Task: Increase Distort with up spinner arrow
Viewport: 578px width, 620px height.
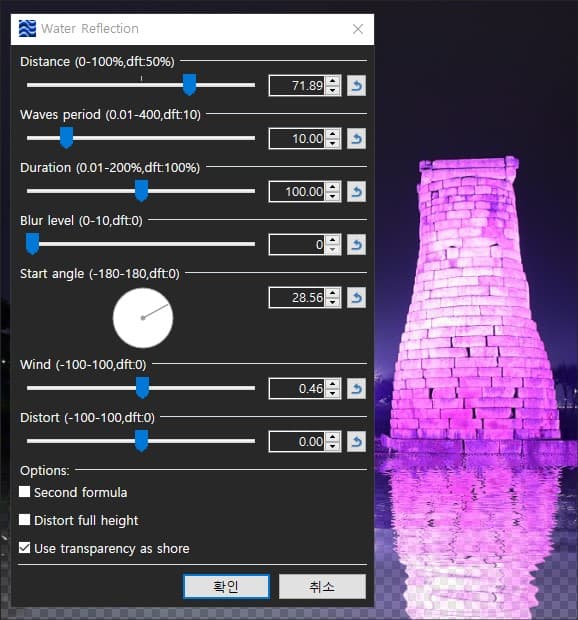Action: click(333, 437)
